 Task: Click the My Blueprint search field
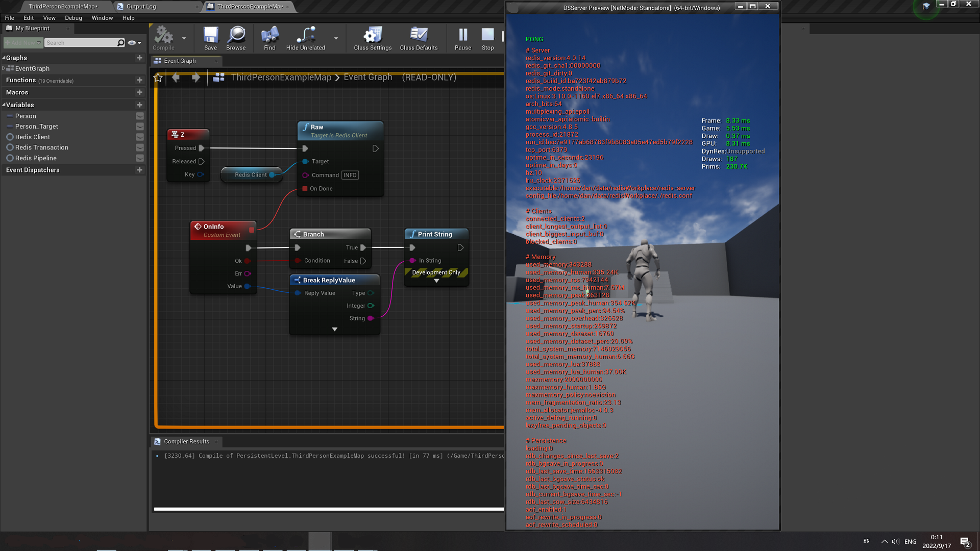coord(81,43)
